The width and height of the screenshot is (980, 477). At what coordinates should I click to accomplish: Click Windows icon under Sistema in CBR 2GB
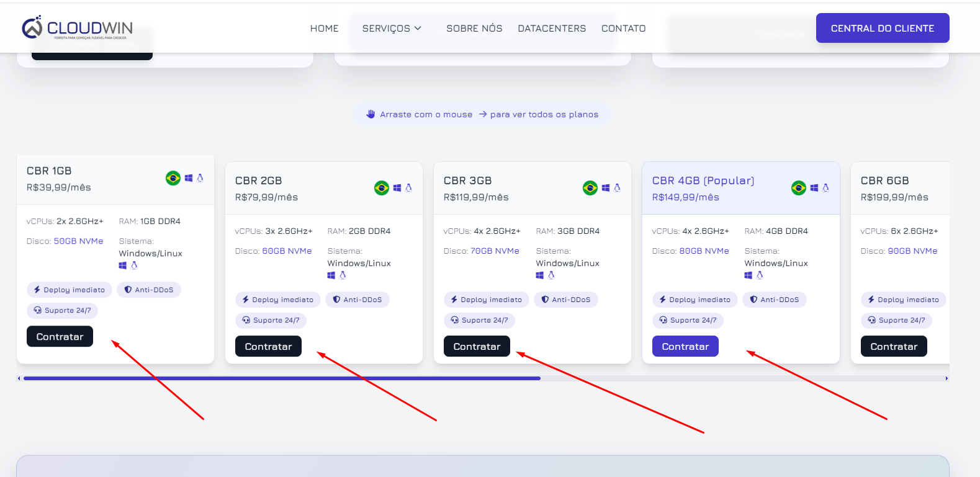[331, 275]
